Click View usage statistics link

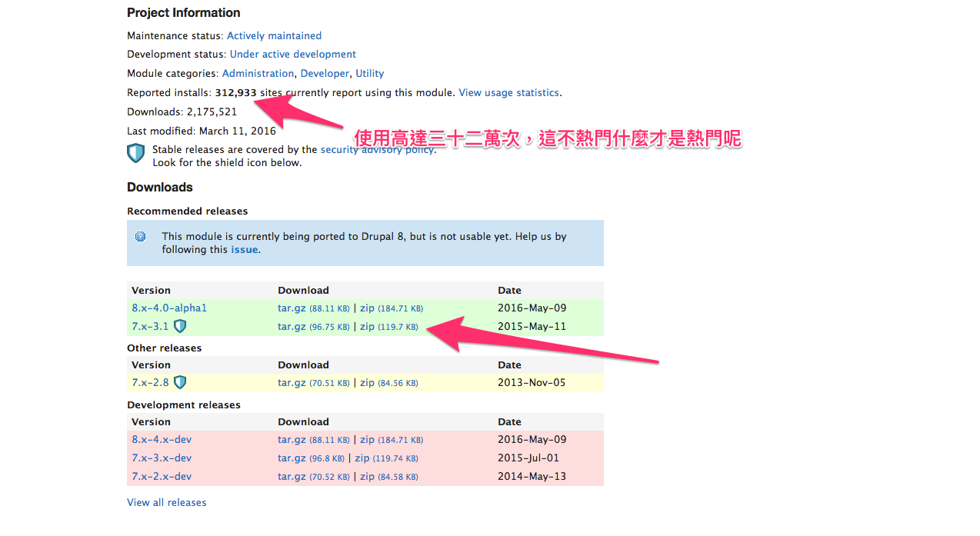click(x=508, y=92)
